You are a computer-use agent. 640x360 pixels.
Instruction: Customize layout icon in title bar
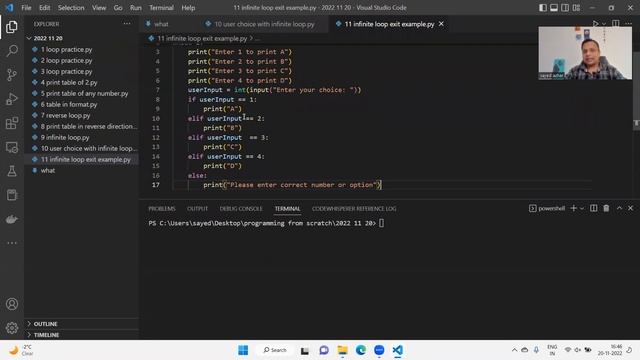pyautogui.click(x=576, y=8)
